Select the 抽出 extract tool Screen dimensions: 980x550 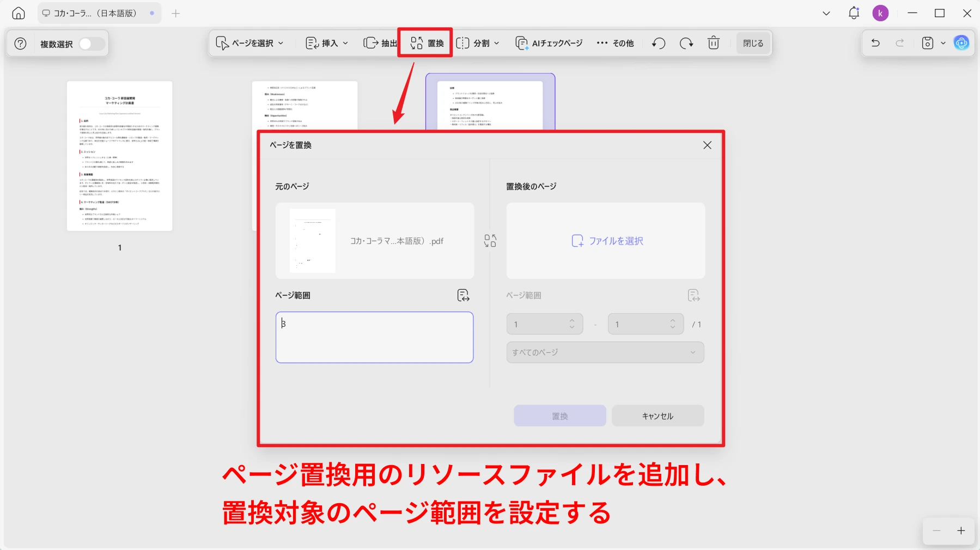pos(380,43)
